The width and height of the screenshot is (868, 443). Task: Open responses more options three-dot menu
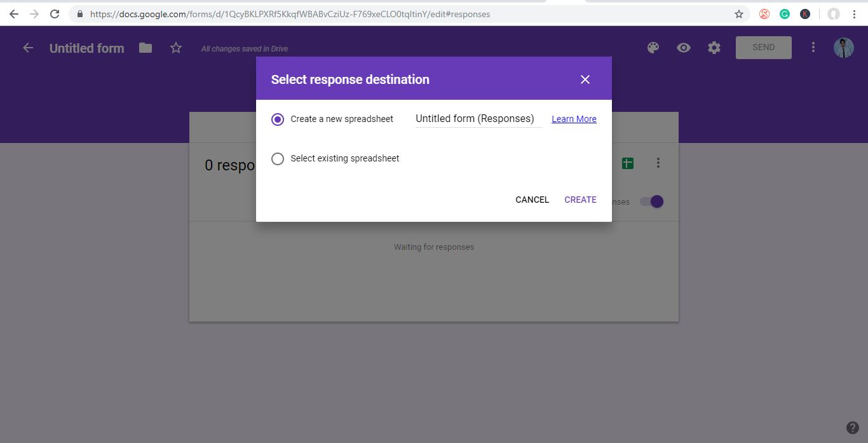coord(658,163)
